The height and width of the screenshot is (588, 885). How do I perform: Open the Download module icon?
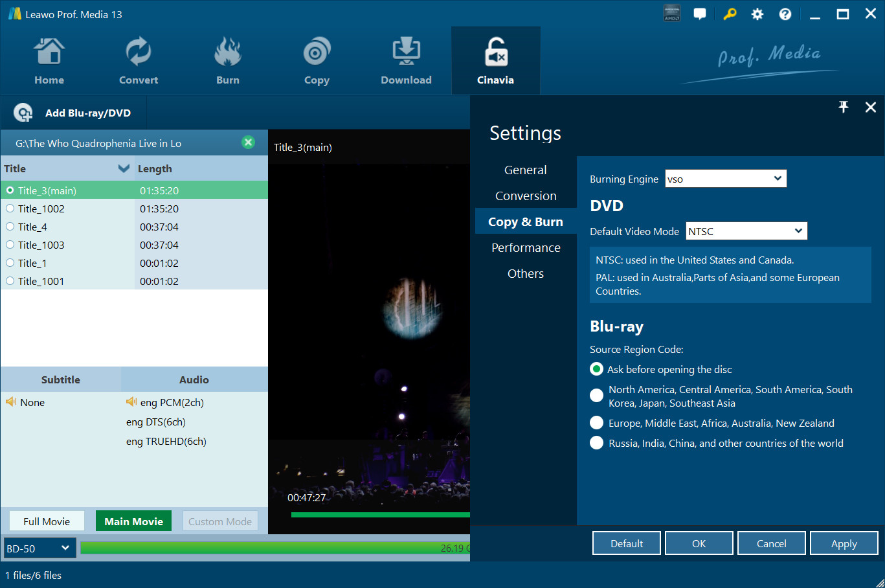[406, 53]
